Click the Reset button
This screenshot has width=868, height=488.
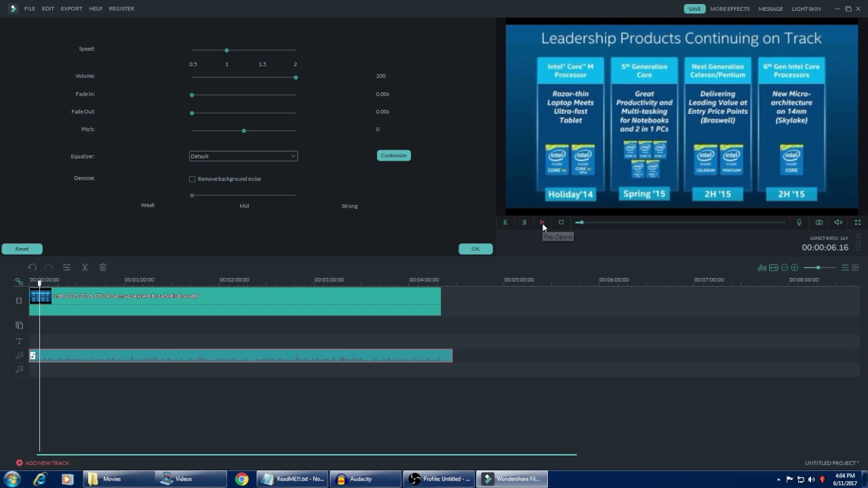coord(22,249)
